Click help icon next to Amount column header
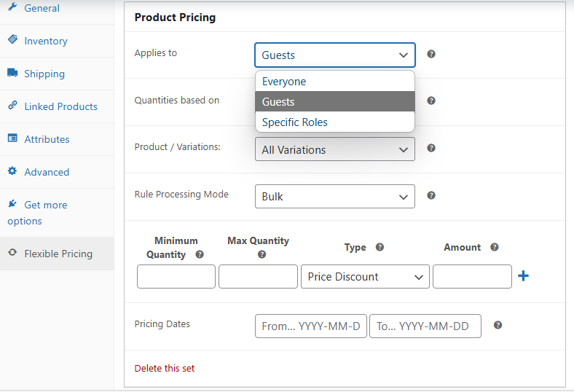 coord(495,248)
